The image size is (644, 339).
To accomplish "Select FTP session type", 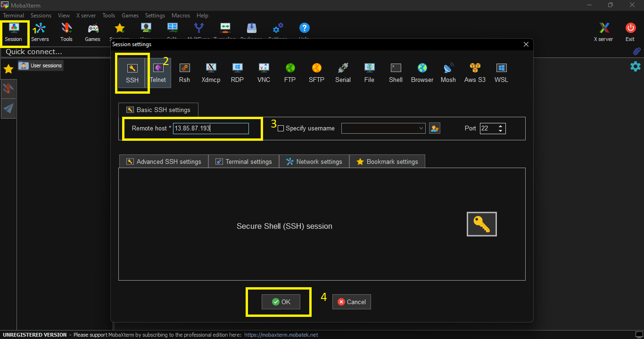I will pos(290,73).
